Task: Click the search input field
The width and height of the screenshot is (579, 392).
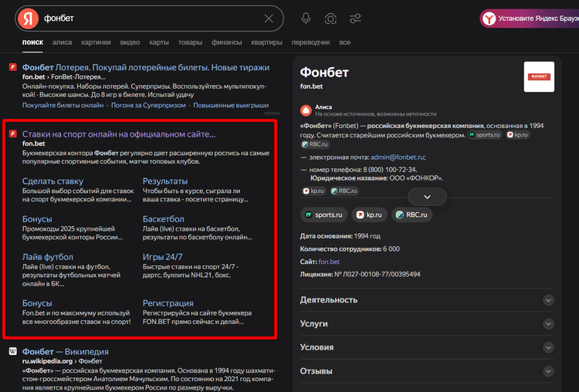Action: (x=147, y=19)
